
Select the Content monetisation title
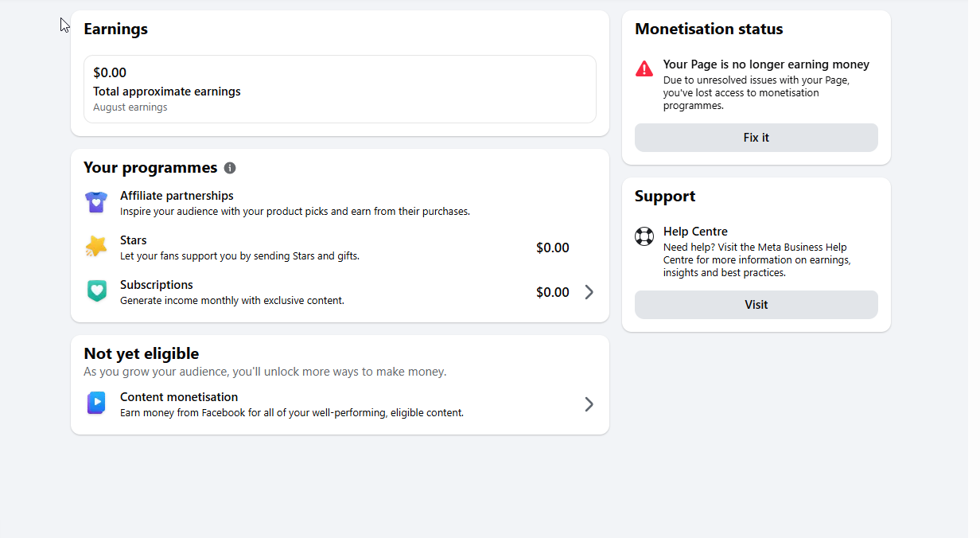[x=179, y=397]
